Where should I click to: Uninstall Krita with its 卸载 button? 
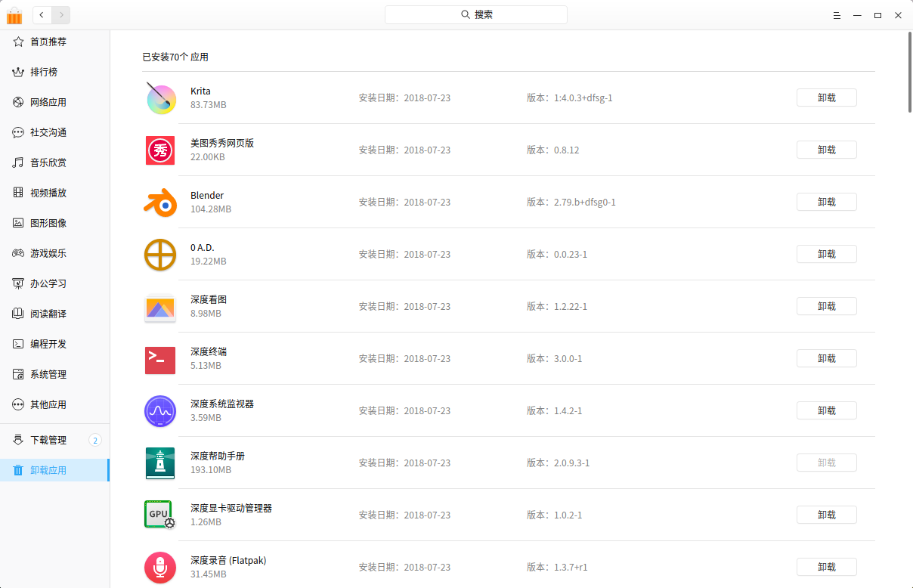coord(827,97)
